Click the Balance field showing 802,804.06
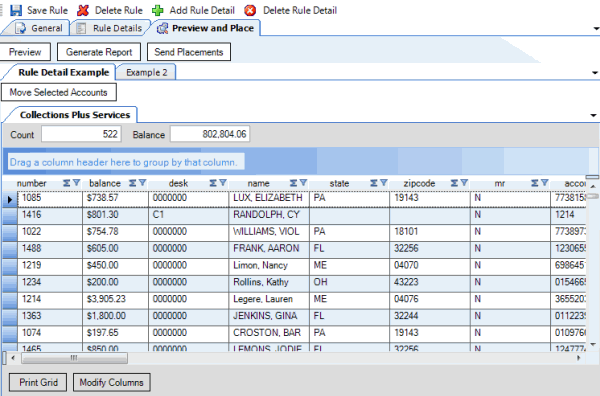The image size is (600, 396). 210,134
